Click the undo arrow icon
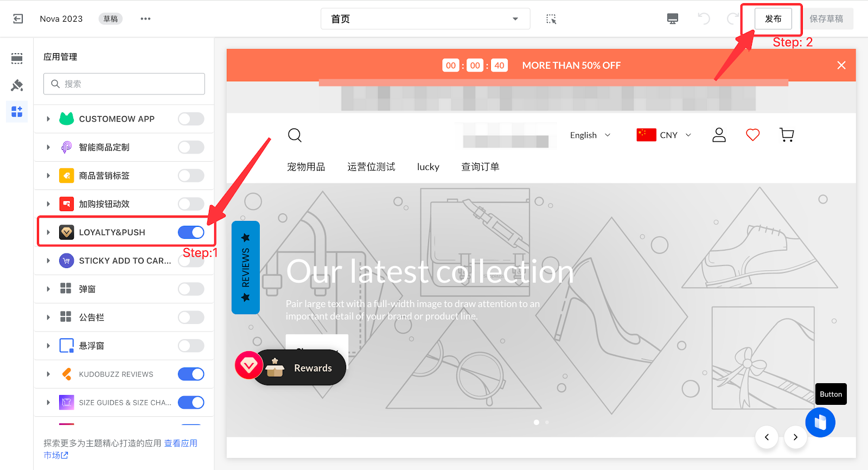868x470 pixels. [704, 19]
